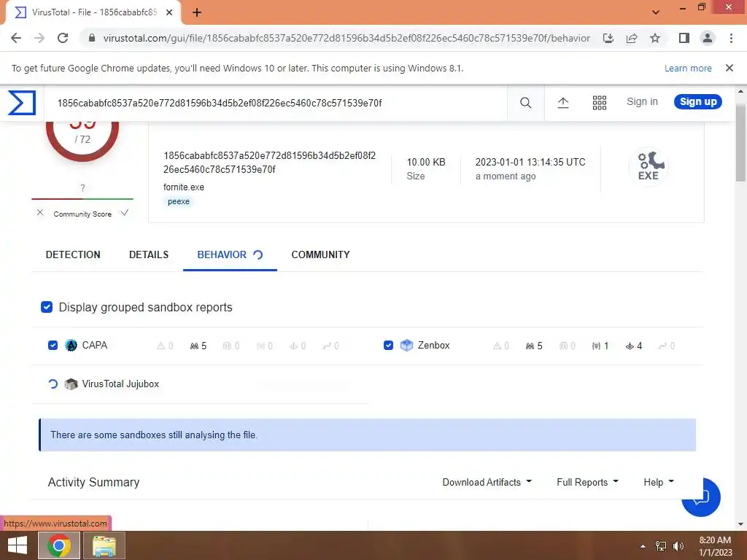Click the CAPA MITRE techniques count 5
The image size is (747, 560).
[x=198, y=346]
